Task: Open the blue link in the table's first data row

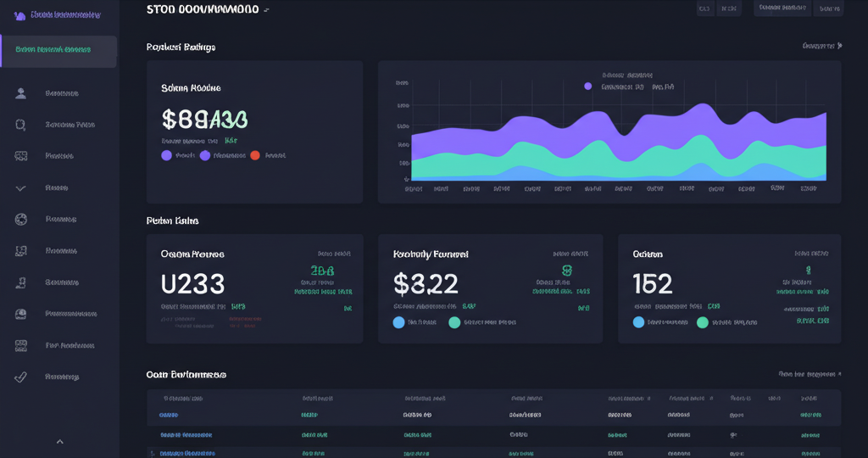Action: pos(169,415)
